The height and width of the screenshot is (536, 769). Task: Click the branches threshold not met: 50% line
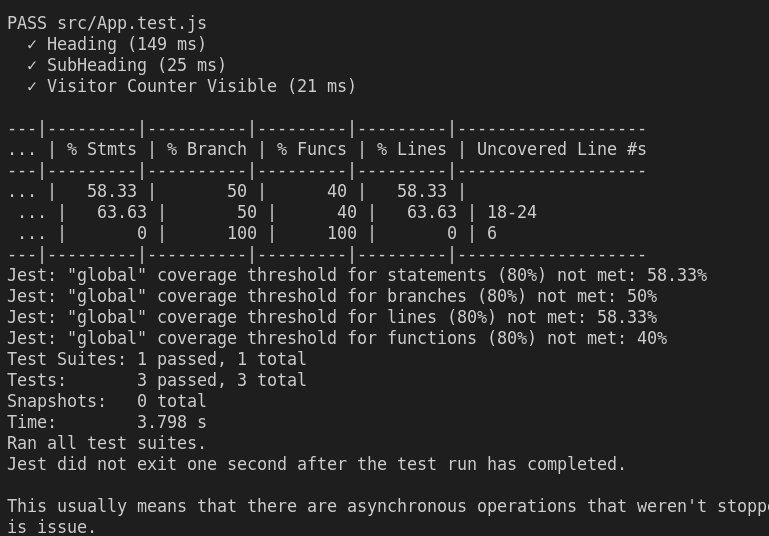click(x=332, y=296)
